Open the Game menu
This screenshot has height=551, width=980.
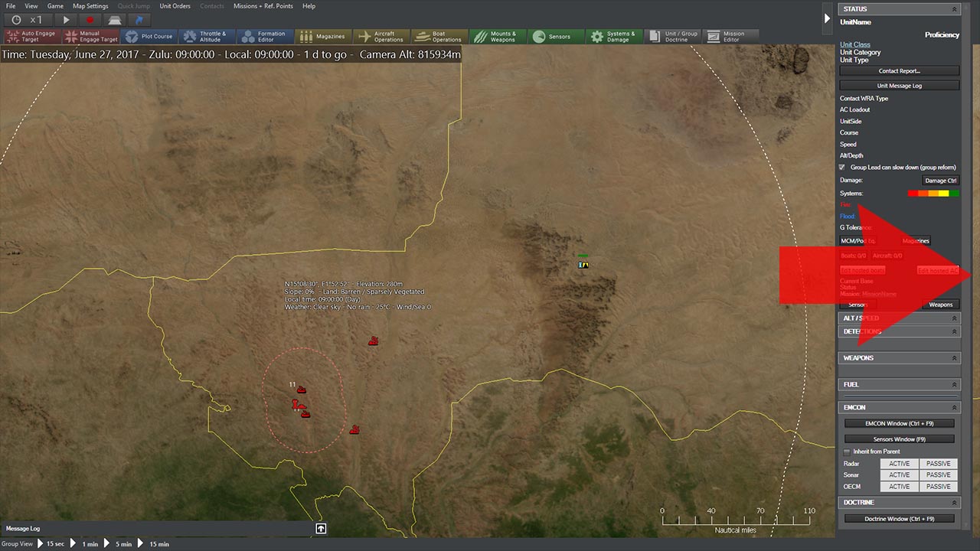55,6
